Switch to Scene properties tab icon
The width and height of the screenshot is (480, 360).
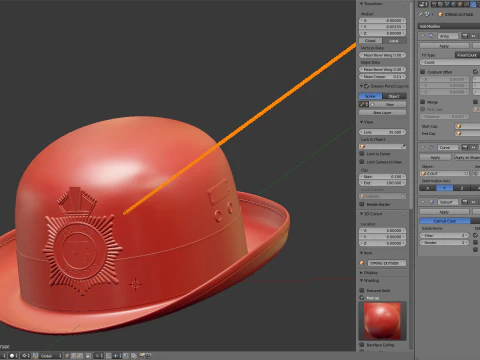[x=447, y=4]
